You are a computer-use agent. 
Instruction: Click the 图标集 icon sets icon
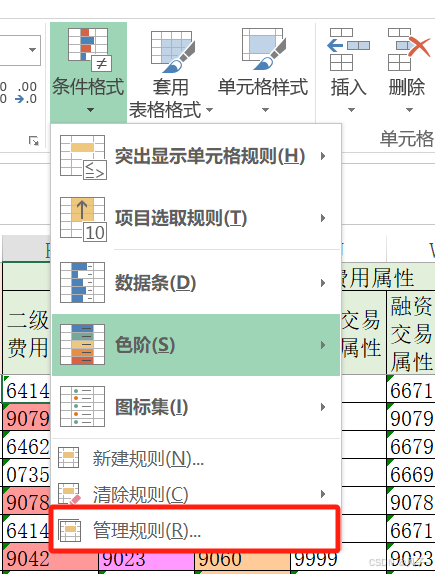coord(82,406)
